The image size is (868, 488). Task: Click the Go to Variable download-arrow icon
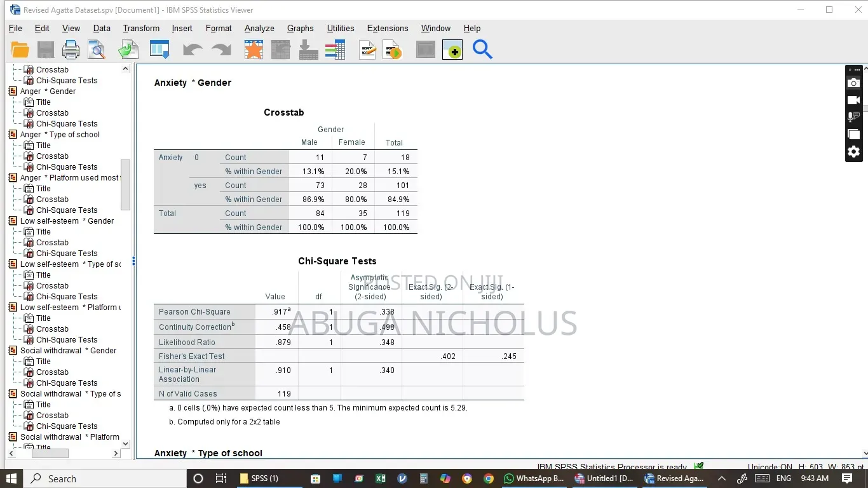(x=308, y=50)
